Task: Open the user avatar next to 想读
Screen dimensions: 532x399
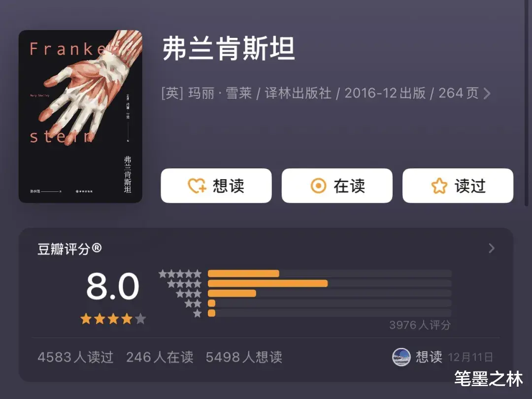Action: (x=401, y=357)
